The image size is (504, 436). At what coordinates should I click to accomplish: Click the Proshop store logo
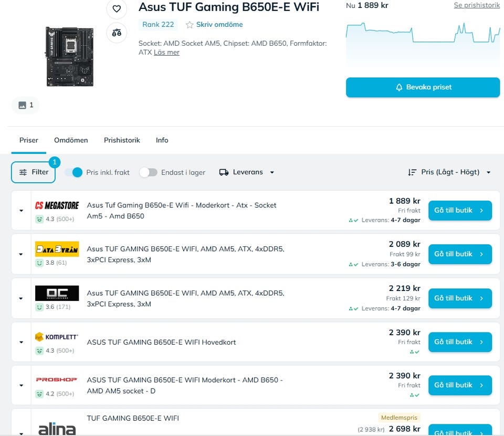click(x=57, y=380)
